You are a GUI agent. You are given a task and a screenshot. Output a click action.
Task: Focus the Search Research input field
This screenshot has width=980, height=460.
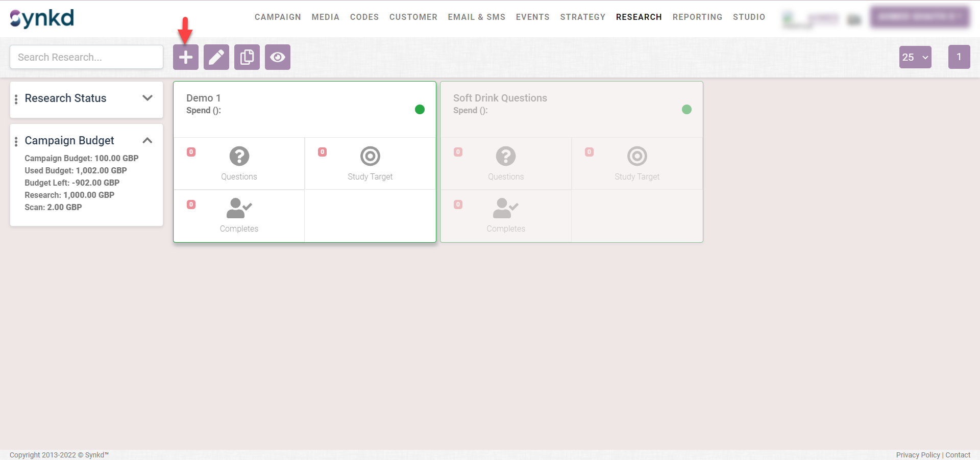click(87, 57)
